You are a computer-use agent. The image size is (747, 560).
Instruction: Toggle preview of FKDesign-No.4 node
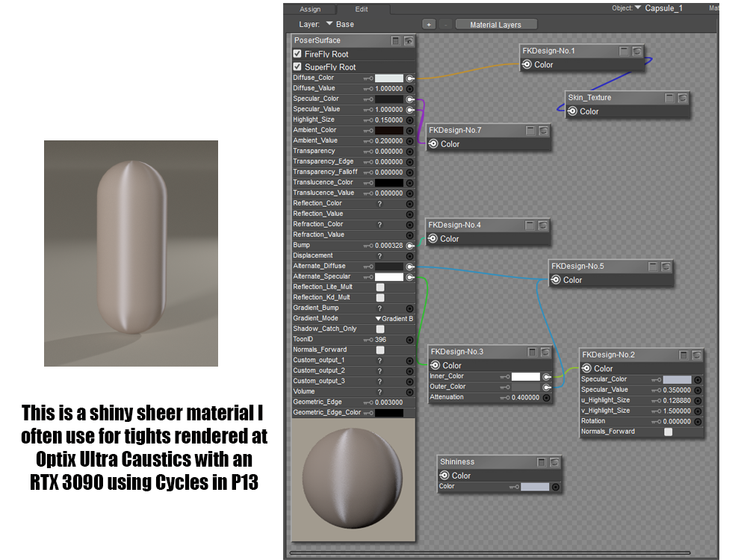point(543,225)
